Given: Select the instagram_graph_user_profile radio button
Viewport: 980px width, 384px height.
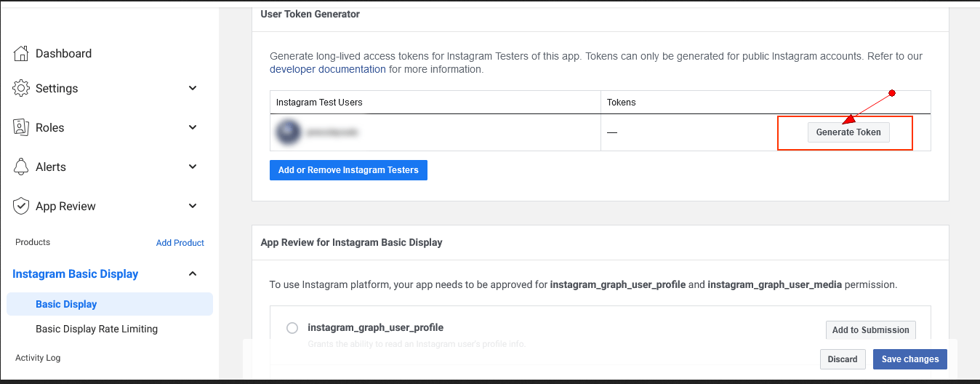Looking at the screenshot, I should coord(292,328).
